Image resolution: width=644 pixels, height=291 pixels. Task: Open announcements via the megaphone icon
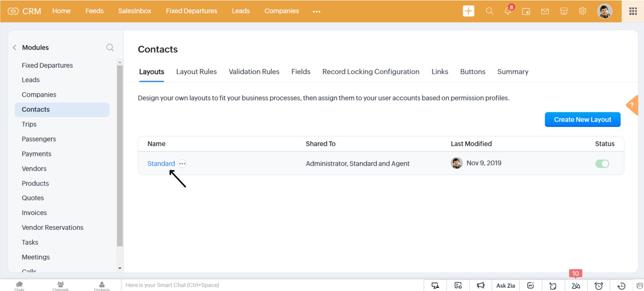[480, 285]
